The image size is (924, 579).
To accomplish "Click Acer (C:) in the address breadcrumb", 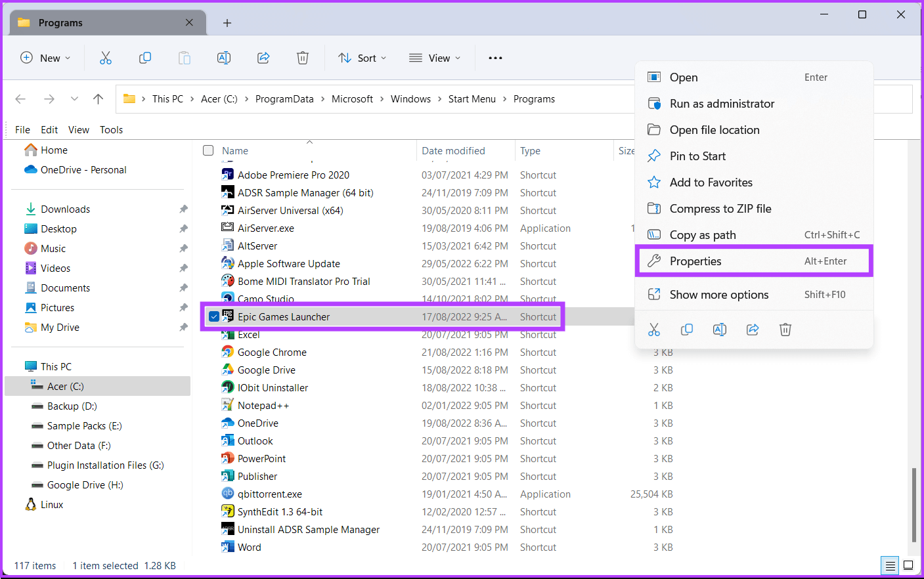I will point(219,99).
